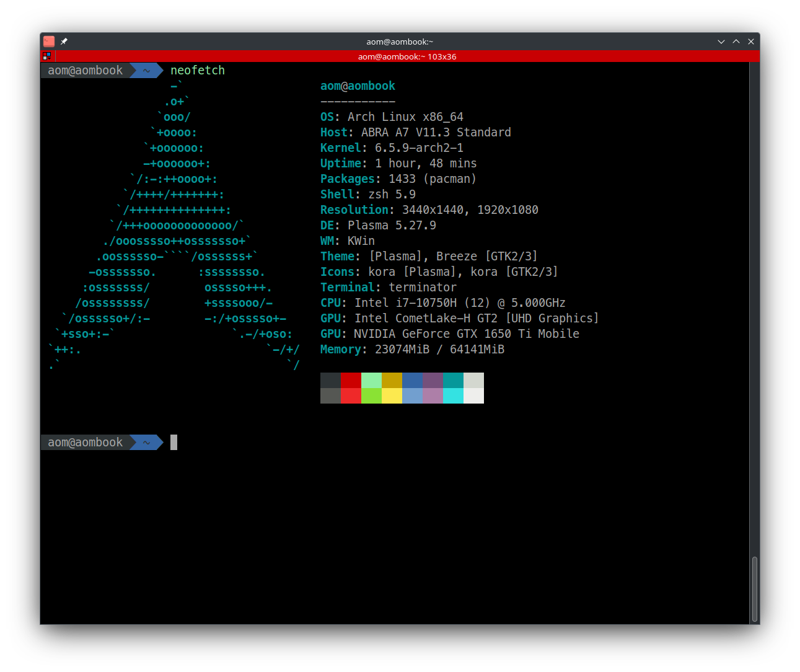800x672 pixels.
Task: Click the Terminator app icon in title bar
Action: pyautogui.click(x=49, y=42)
